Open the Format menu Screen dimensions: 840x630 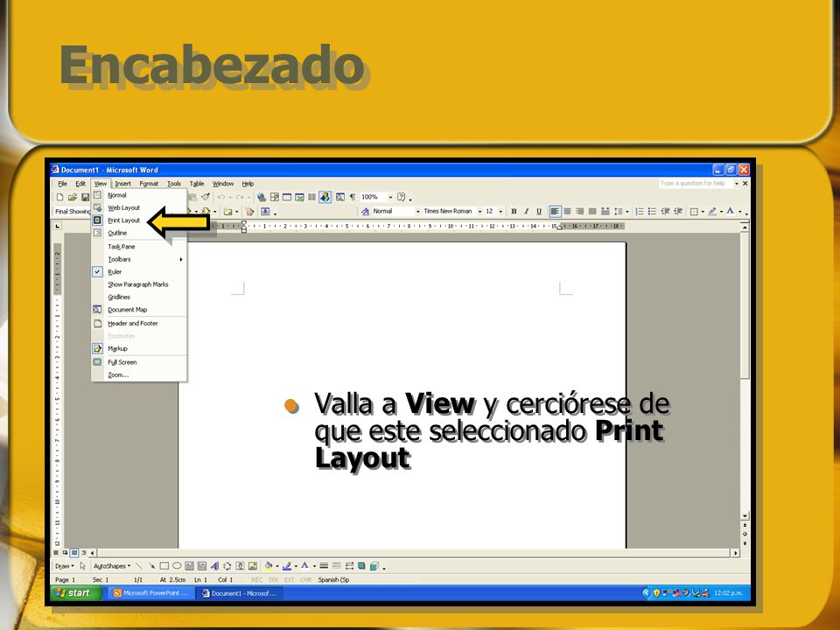149,184
